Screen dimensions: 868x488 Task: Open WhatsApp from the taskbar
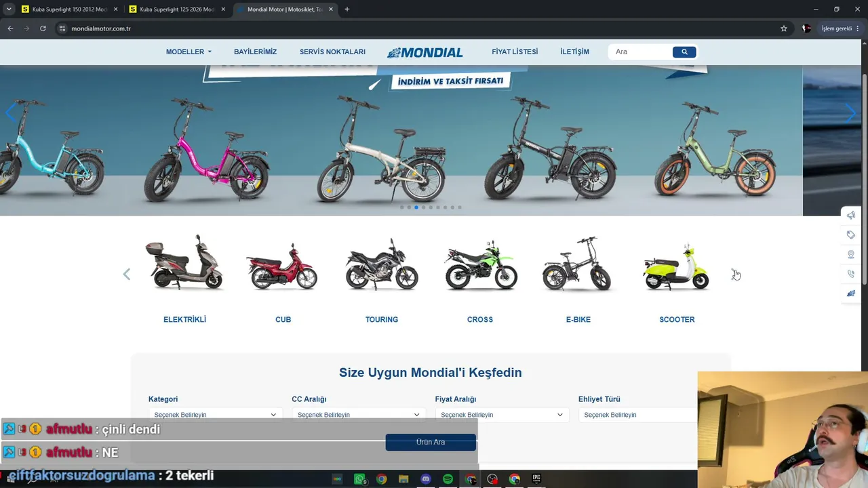[360, 479]
